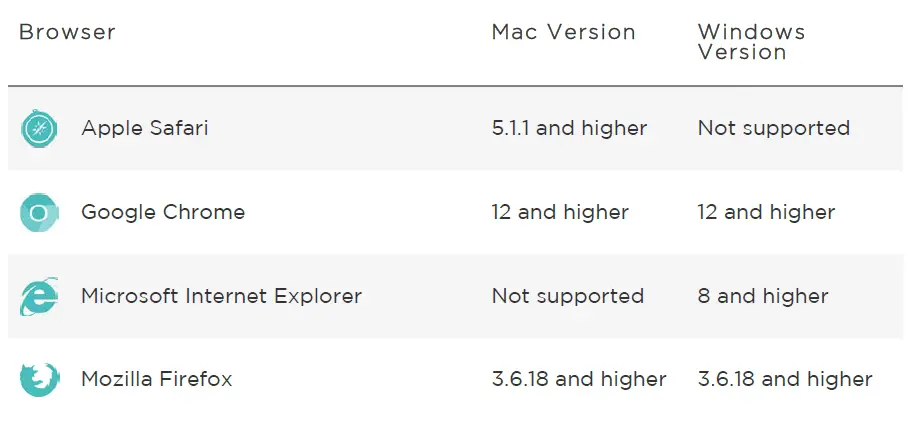Click Firefox's Mac version '3.6.18 and higher'

579,379
